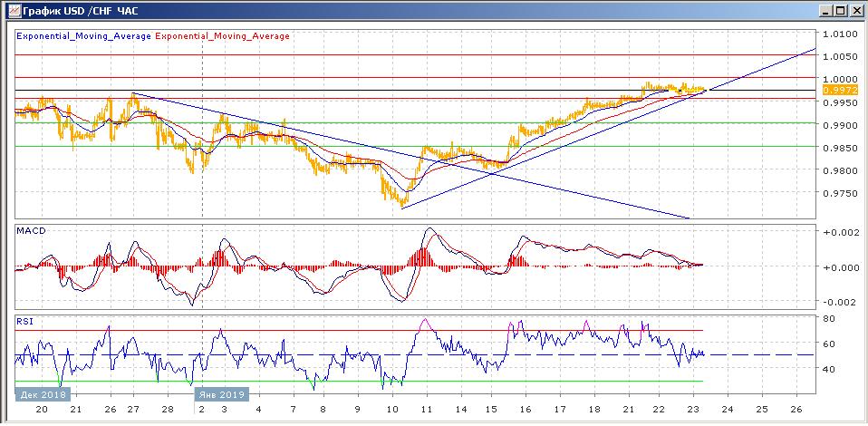Click date 11 on the time axis
This screenshot has height=426, width=868.
pos(427,410)
